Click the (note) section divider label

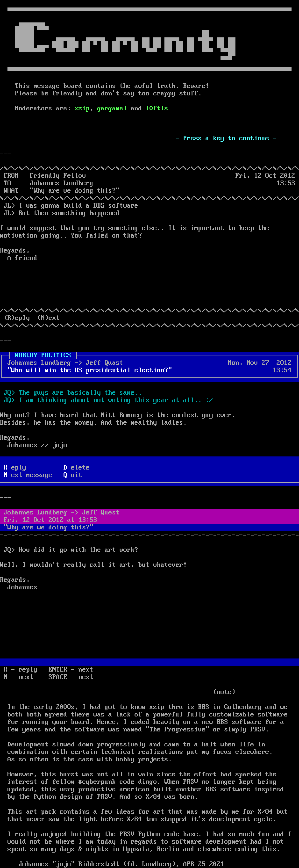[224, 692]
